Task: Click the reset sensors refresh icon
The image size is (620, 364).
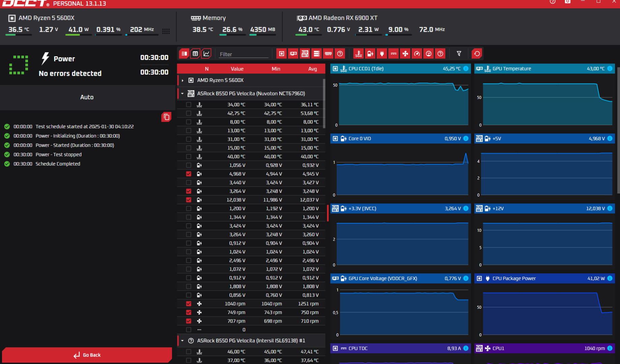Action: pyautogui.click(x=477, y=54)
